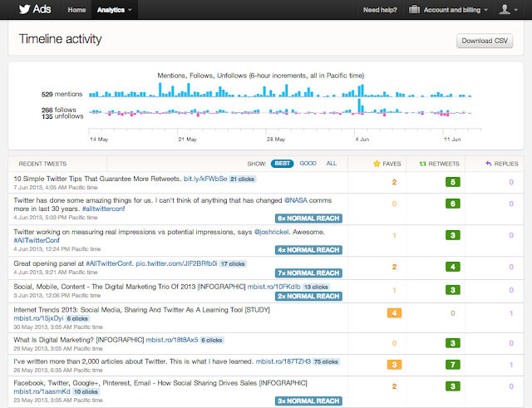Open the mbist.ro/1aasmKd link

click(42, 391)
